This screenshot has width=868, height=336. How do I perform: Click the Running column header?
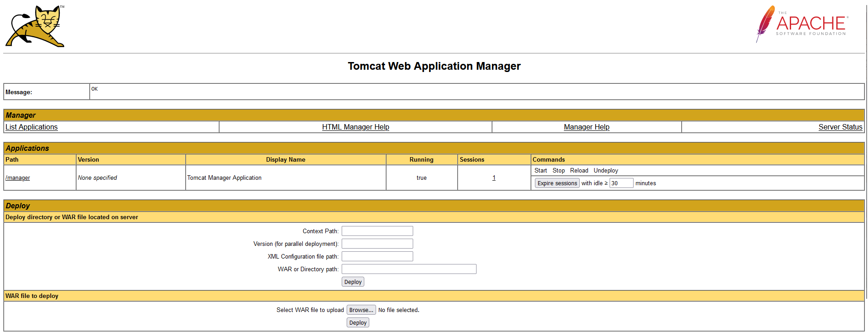(421, 159)
